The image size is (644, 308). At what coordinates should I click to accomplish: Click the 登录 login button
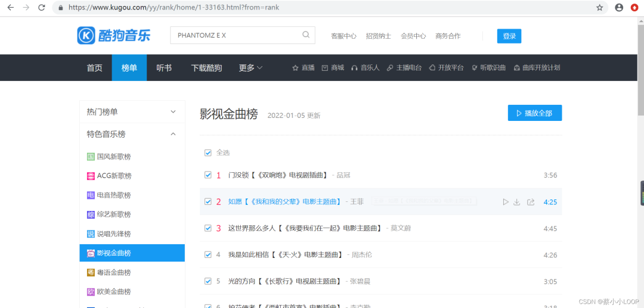click(x=509, y=36)
